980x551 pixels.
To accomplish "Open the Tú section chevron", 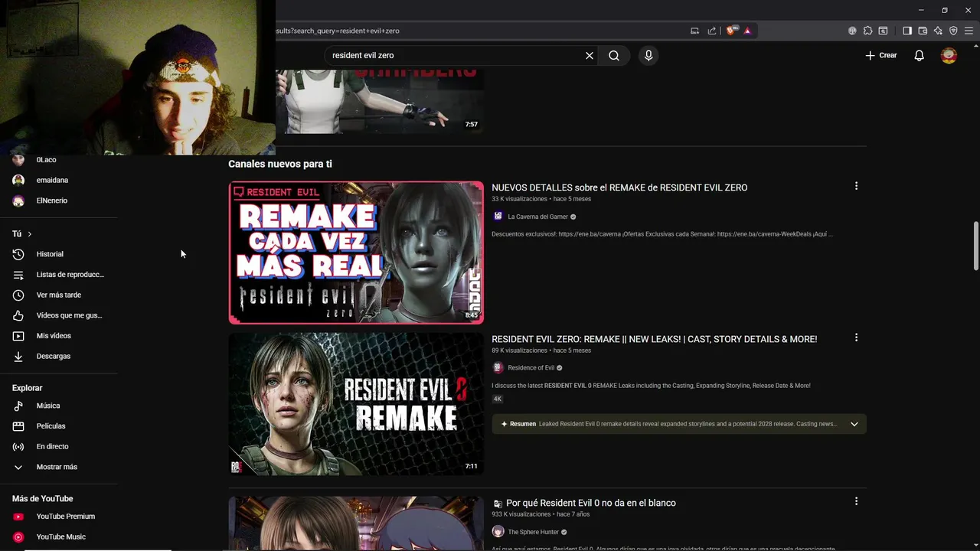I will pyautogui.click(x=30, y=234).
